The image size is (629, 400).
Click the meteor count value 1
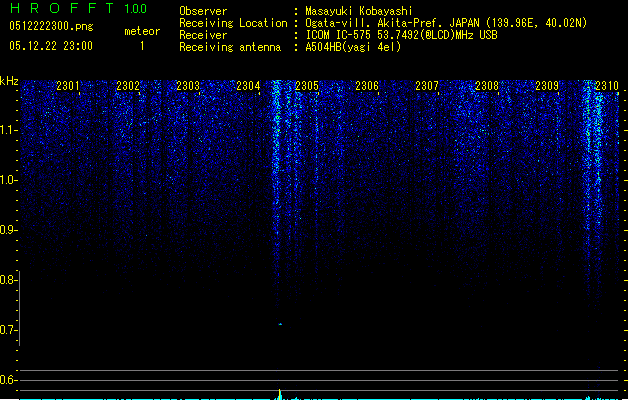tap(142, 46)
